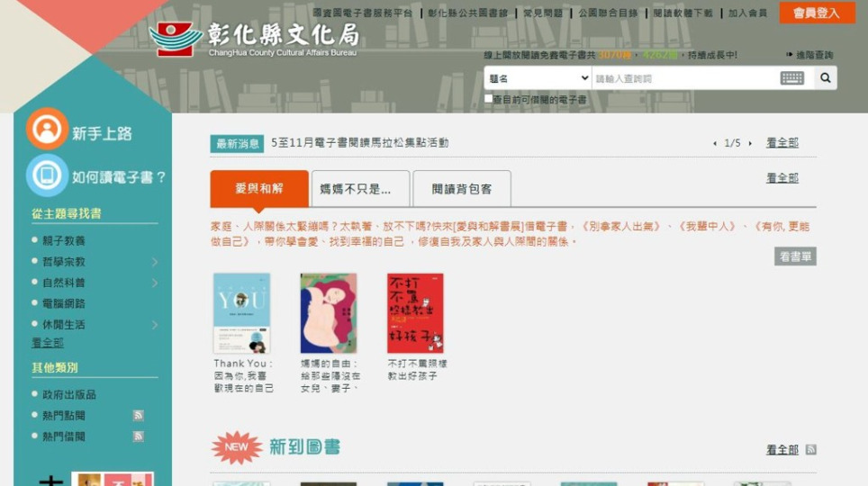
Task: Go to next news item arrow
Action: [x=750, y=143]
